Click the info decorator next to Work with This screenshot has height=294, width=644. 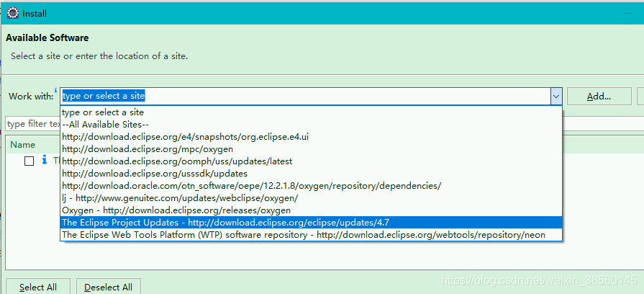pos(56,90)
